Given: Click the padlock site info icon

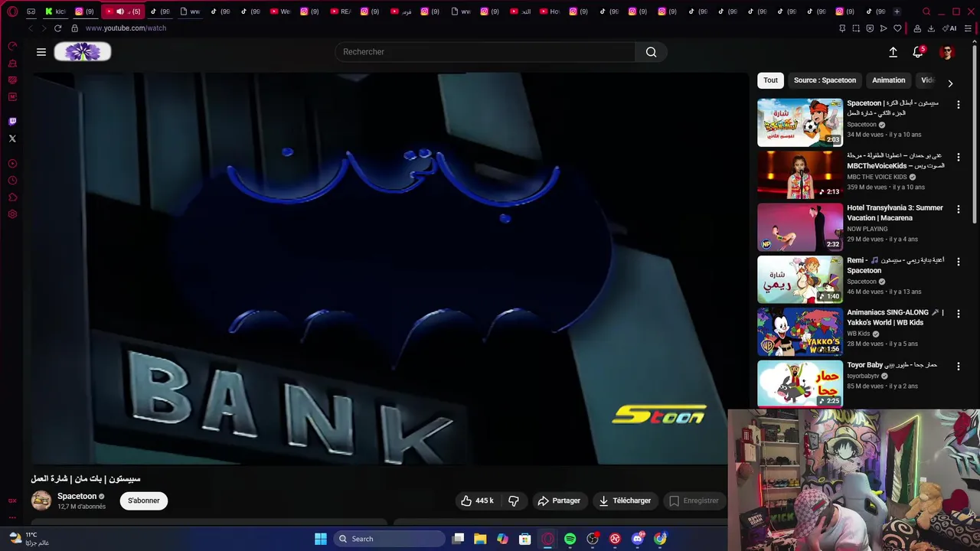Looking at the screenshot, I should tap(74, 28).
